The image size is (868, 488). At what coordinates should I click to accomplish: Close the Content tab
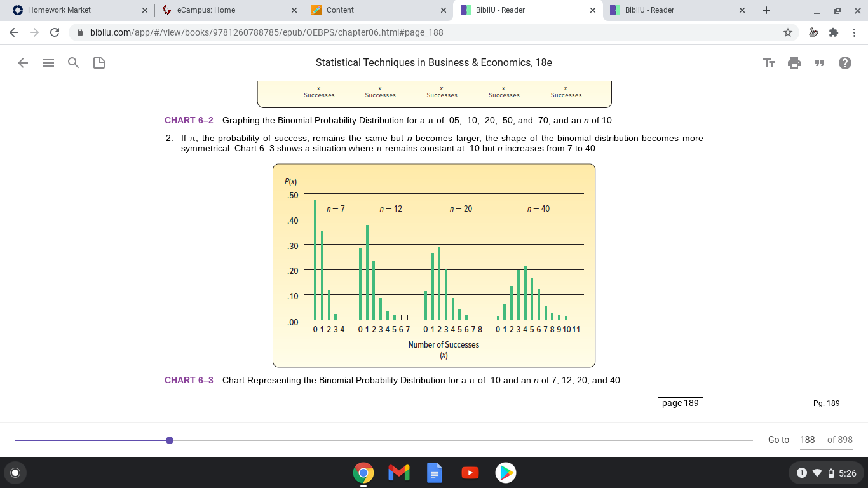click(x=444, y=10)
